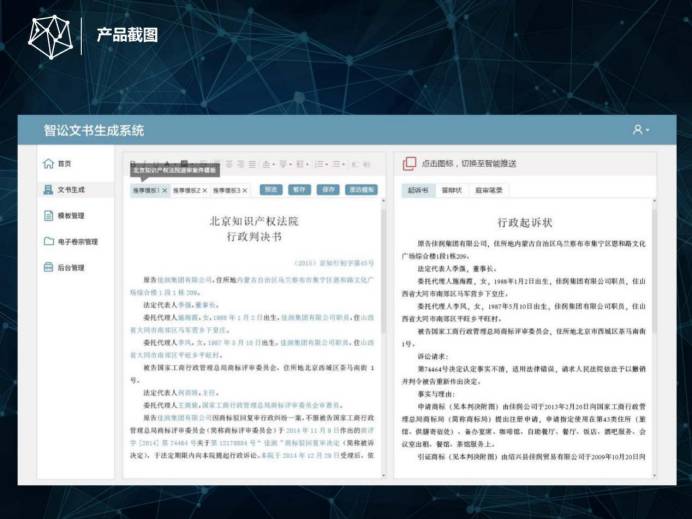Click scroll-down arrow of judgment document pane
Screen dimensions: 692x519
384,475
